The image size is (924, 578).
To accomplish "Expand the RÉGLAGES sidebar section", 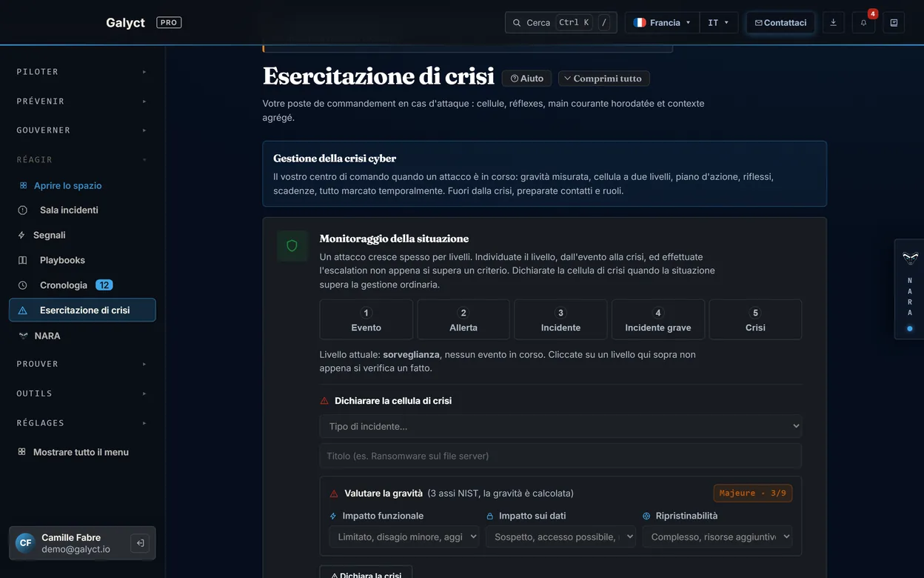I will 81,423.
